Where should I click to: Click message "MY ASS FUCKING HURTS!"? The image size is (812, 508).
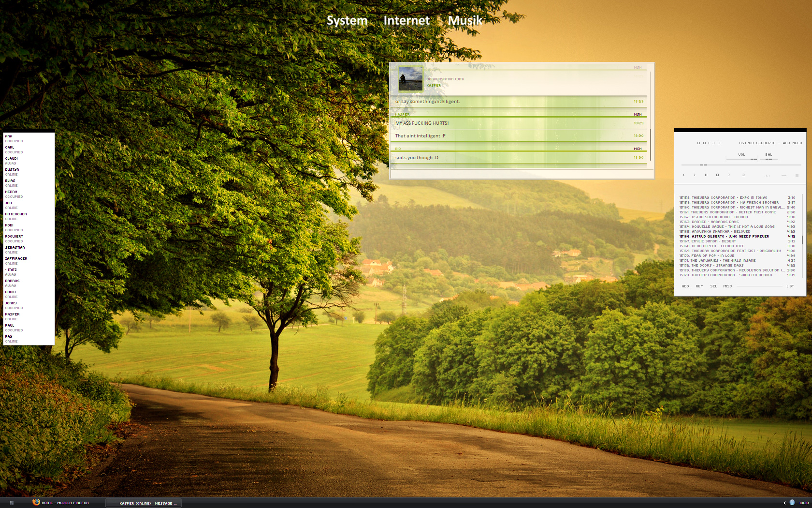422,123
